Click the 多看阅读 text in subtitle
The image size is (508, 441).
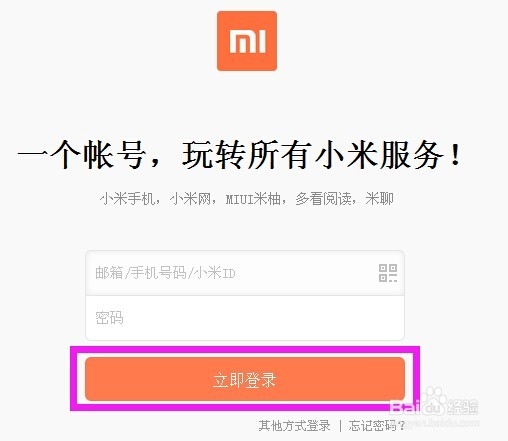tap(323, 199)
